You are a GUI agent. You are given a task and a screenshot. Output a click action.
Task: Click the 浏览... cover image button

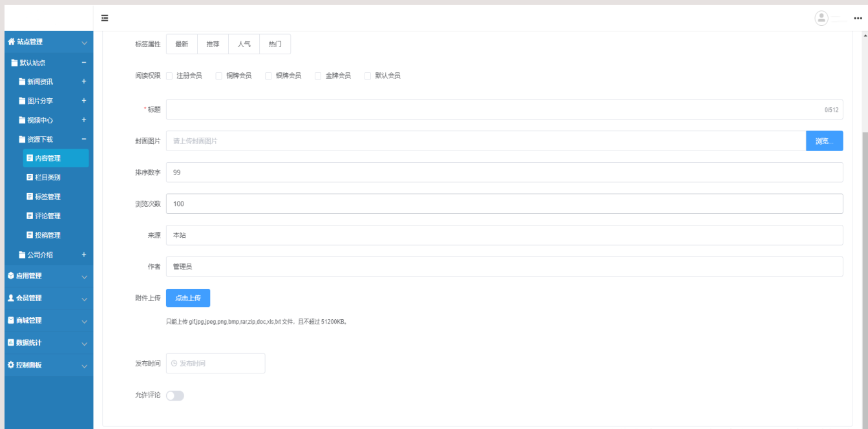click(x=824, y=141)
